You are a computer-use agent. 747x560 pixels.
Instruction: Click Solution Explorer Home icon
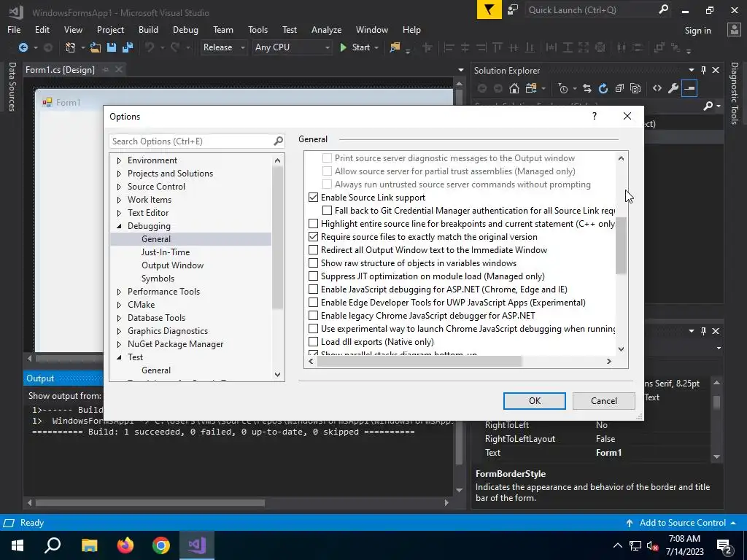514,88
